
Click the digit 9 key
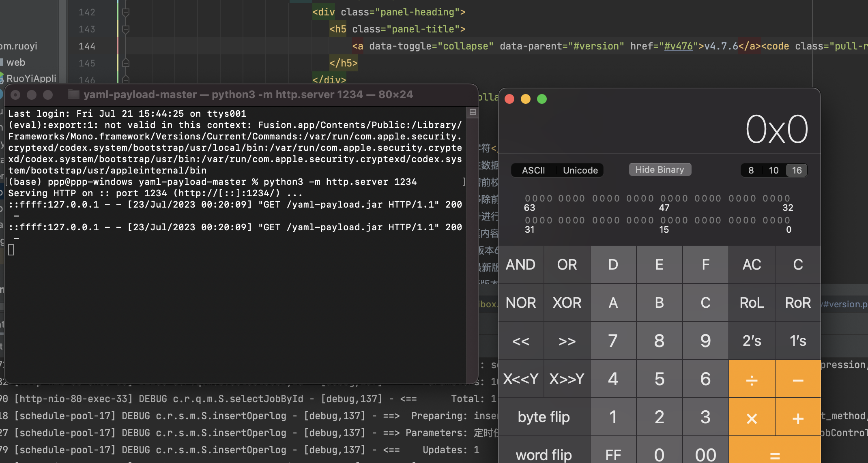click(x=706, y=341)
